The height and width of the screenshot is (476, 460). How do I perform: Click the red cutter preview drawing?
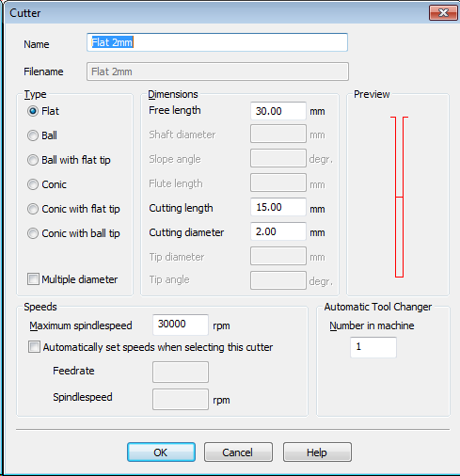tap(399, 197)
